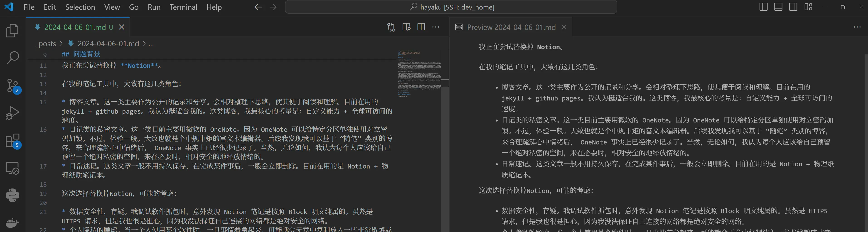Viewport: 868px width, 232px height.
Task: Open the Help menu
Action: [214, 7]
